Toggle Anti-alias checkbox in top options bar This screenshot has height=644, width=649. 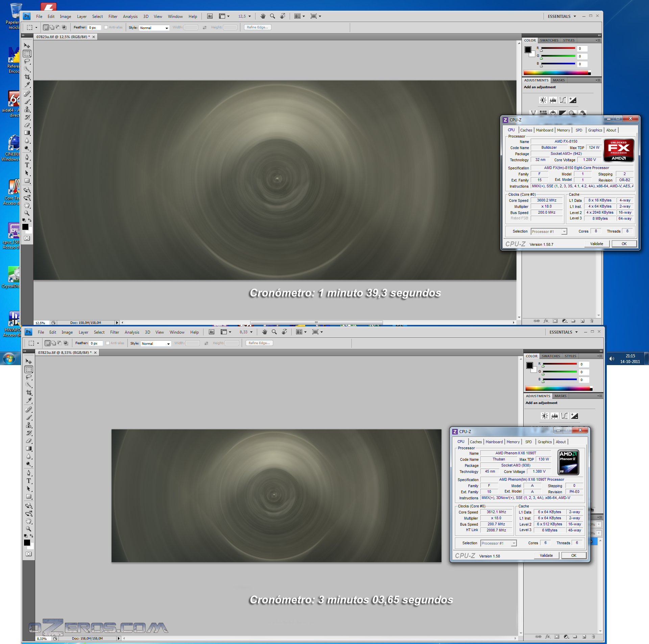pyautogui.click(x=106, y=27)
